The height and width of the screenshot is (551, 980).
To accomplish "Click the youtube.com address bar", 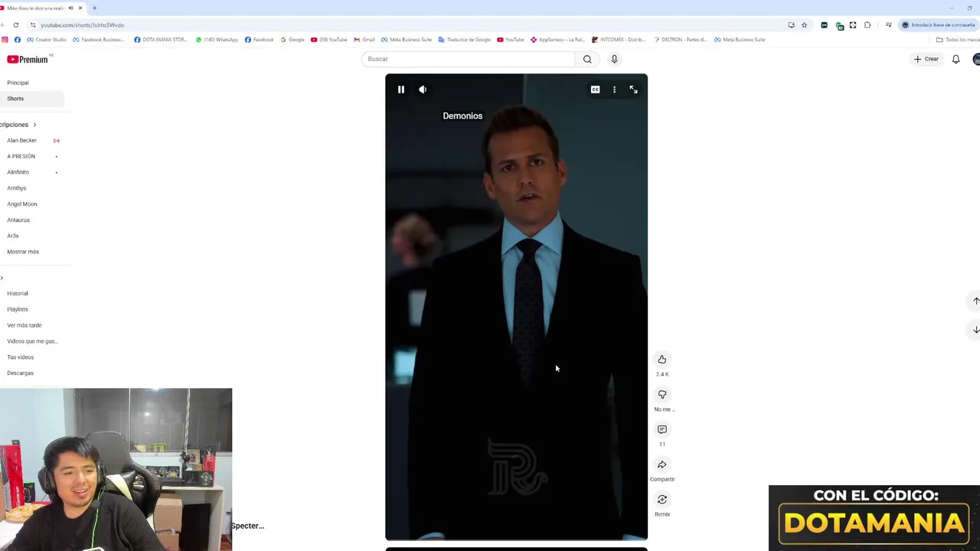I will [x=406, y=24].
